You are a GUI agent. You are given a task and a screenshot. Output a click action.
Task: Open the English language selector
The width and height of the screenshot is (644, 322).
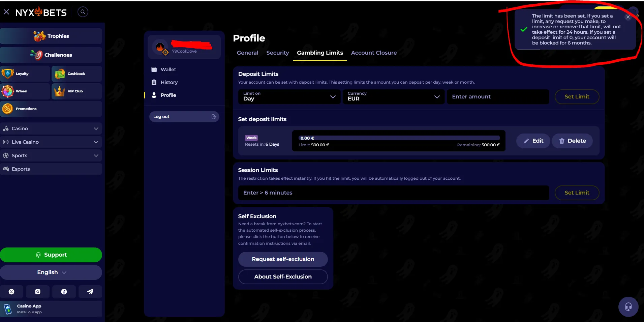pyautogui.click(x=51, y=272)
